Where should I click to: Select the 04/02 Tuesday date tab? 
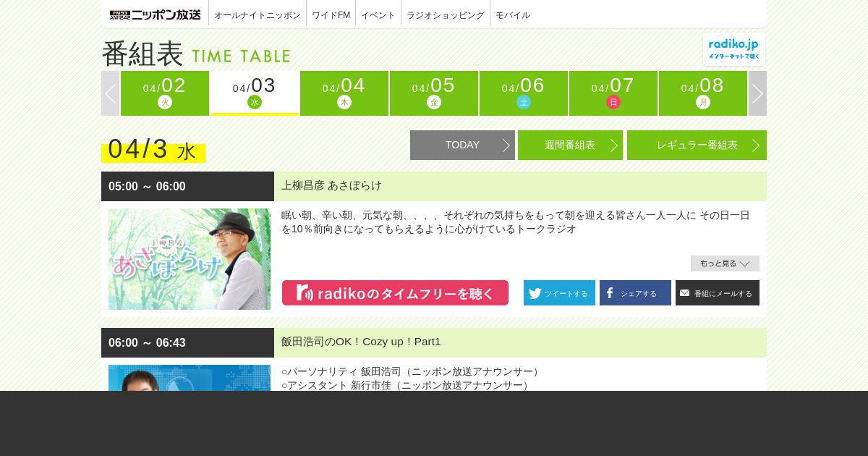point(165,93)
